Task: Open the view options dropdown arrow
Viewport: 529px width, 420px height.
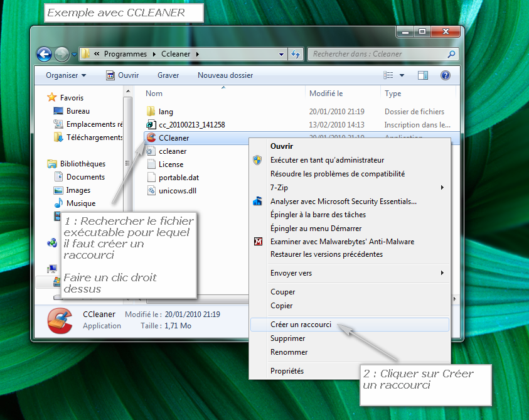Action: 402,75
